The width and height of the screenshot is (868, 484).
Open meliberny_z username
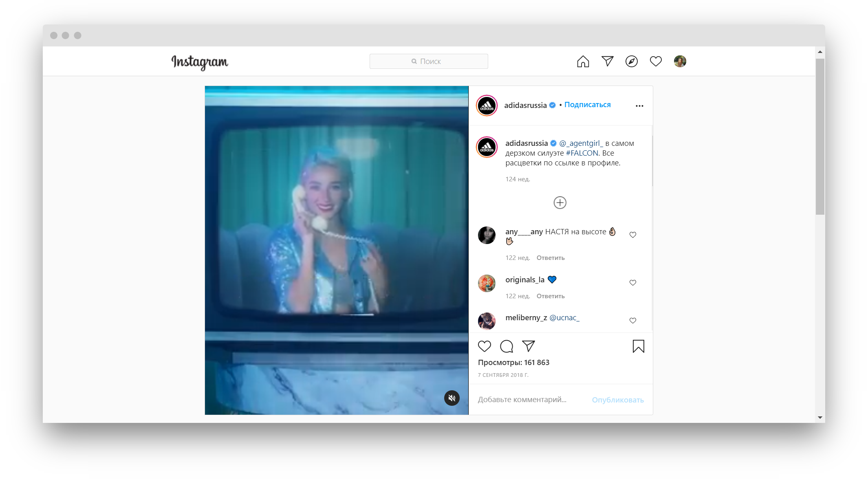click(526, 318)
